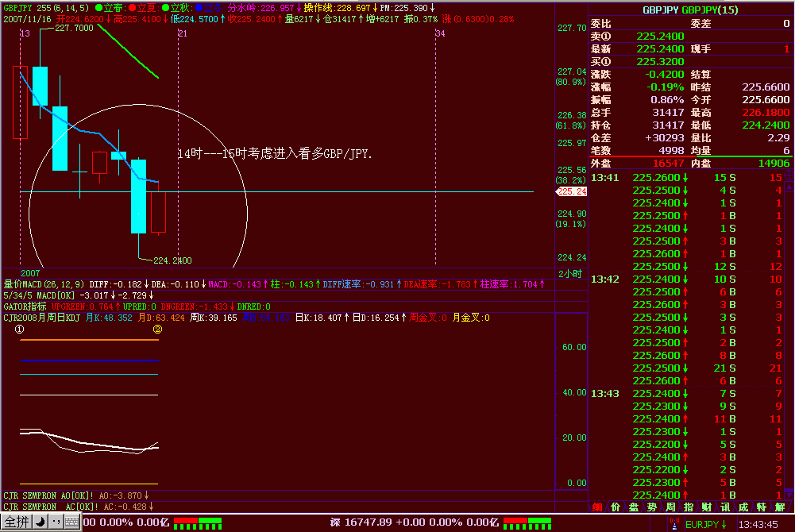Click the 内盘 14906 value
795x532 pixels.
774,163
